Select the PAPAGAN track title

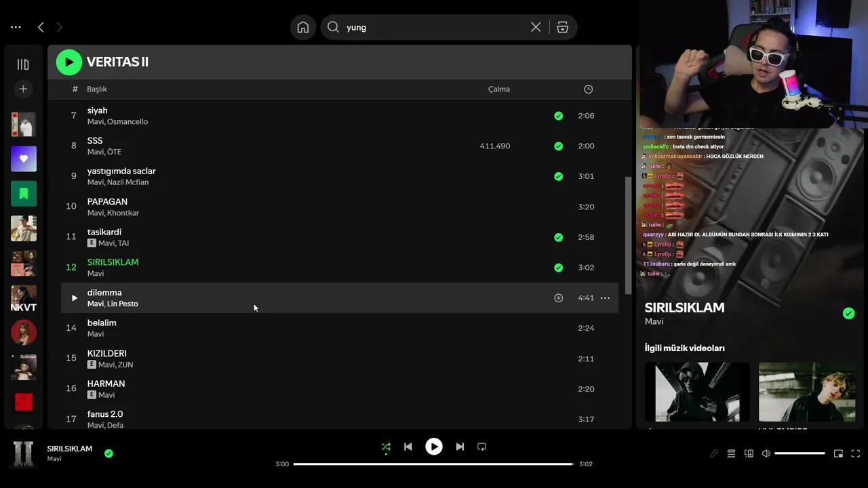click(x=107, y=202)
